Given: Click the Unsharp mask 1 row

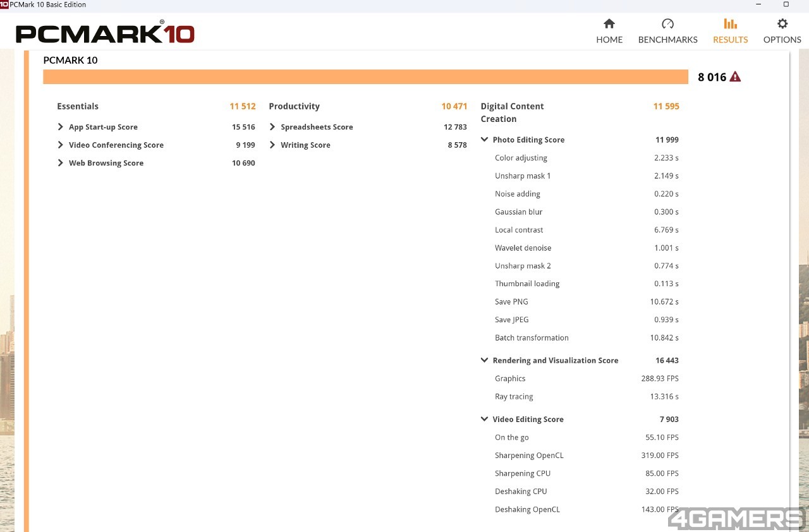Looking at the screenshot, I should 587,176.
